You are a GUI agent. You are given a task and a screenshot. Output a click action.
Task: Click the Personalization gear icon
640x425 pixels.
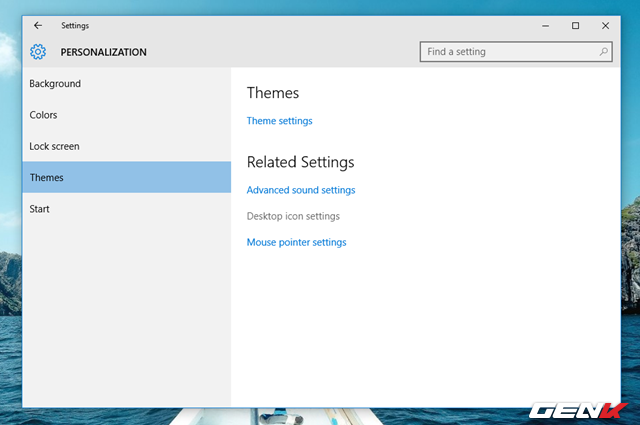tap(38, 52)
